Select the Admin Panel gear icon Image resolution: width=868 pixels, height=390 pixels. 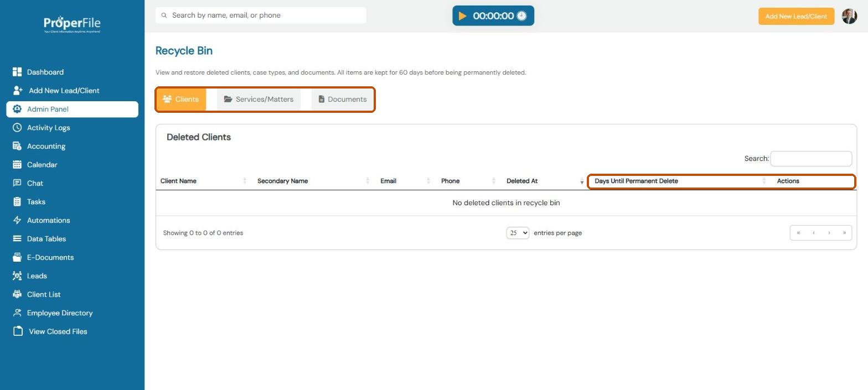(x=17, y=109)
